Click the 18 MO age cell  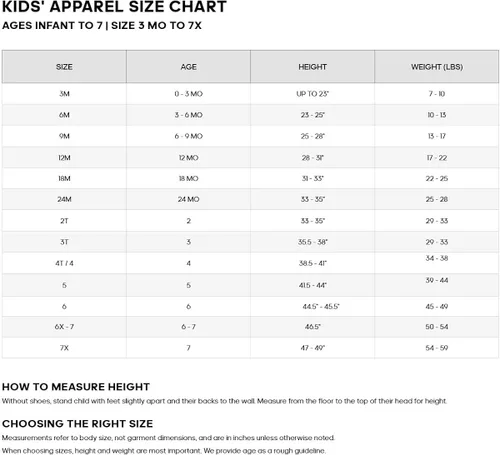[188, 178]
